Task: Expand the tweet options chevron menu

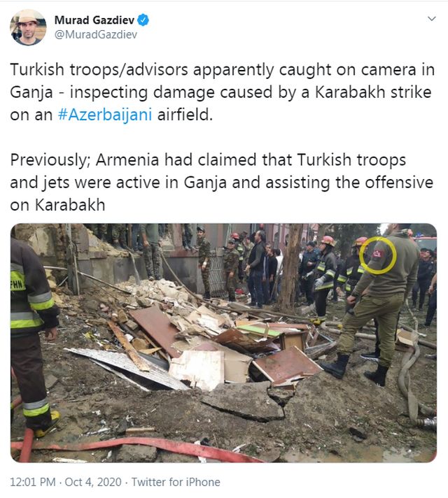Action: 431,19
